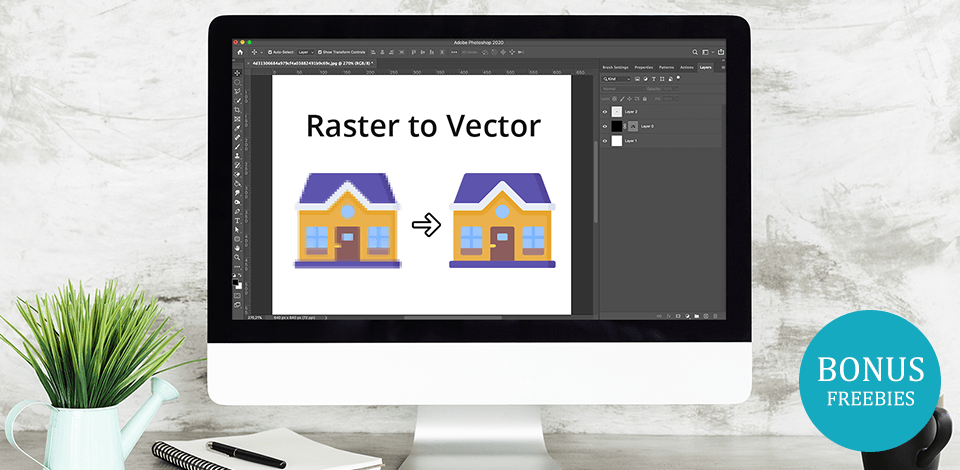The image size is (960, 470).
Task: Select the Eyedropper tool
Action: click(238, 129)
